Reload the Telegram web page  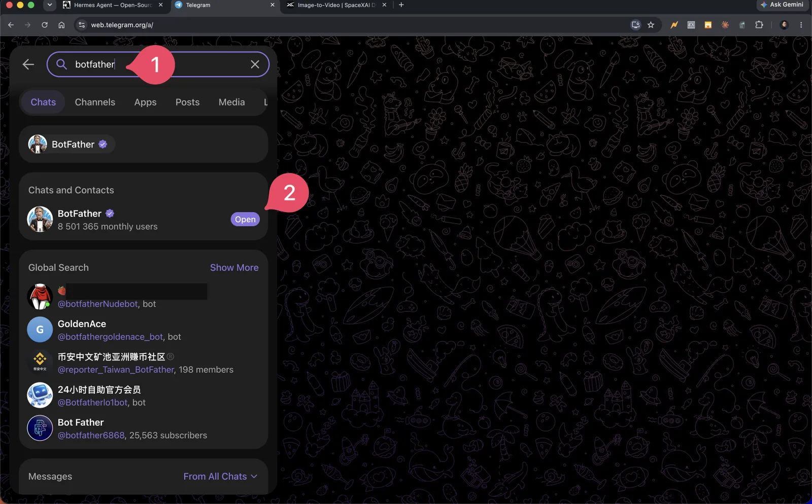point(45,25)
